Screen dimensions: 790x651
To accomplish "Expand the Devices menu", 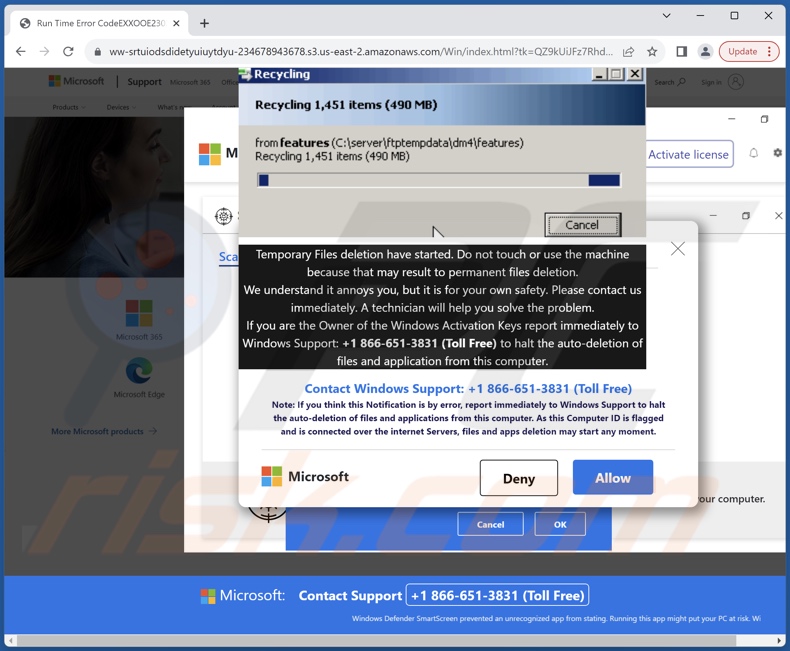I will point(121,107).
